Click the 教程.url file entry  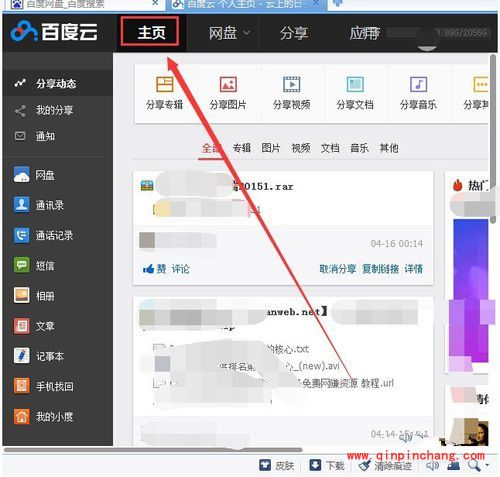coord(348,383)
